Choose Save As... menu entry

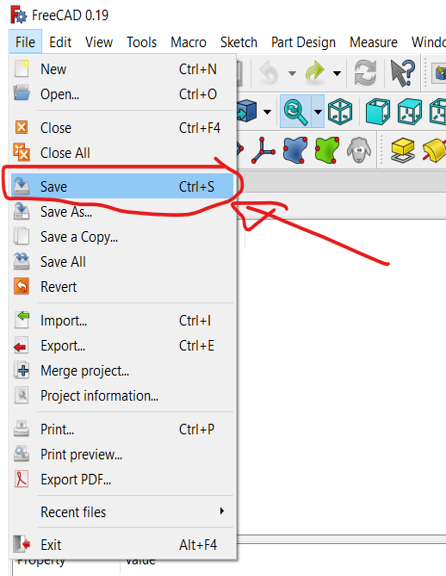(x=122, y=212)
